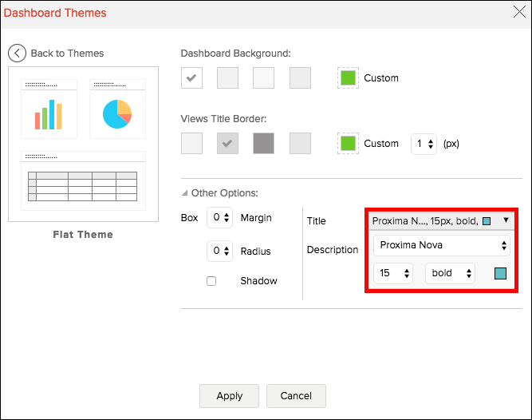Select the dark gray Views Title Border swatch
532x420 pixels.
[264, 144]
